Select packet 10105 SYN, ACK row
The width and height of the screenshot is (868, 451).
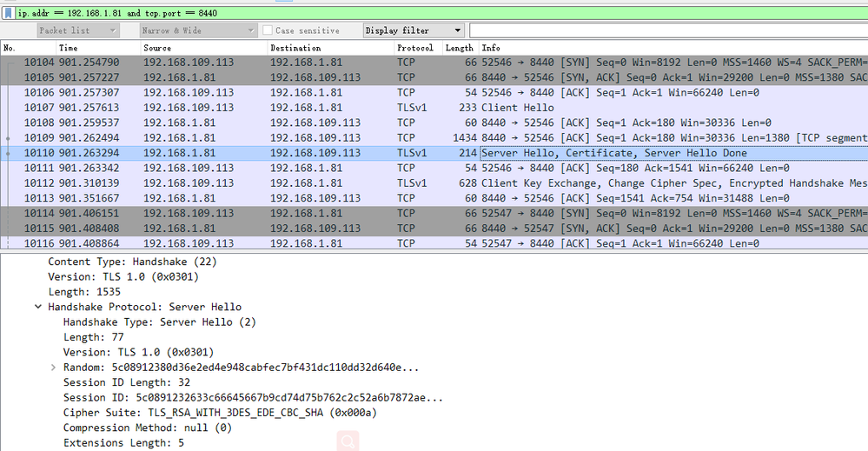point(434,77)
